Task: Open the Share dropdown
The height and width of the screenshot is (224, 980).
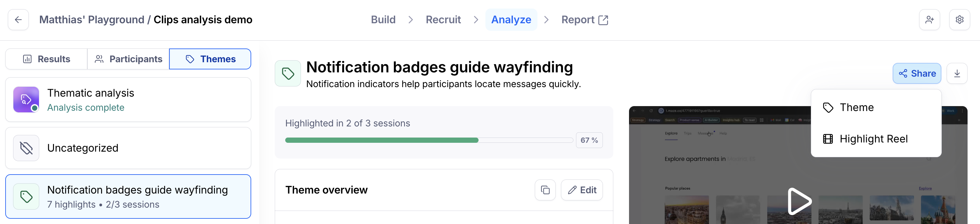Action: [917, 73]
